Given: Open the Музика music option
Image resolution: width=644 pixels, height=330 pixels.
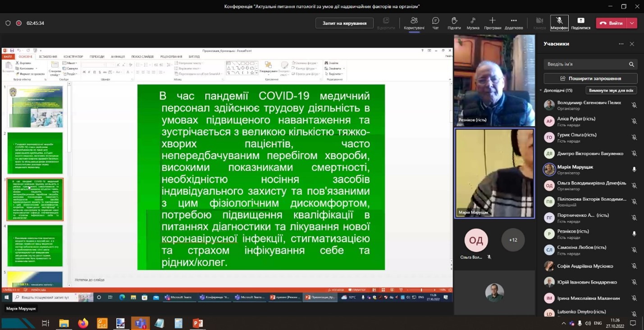Looking at the screenshot, I should point(473,23).
